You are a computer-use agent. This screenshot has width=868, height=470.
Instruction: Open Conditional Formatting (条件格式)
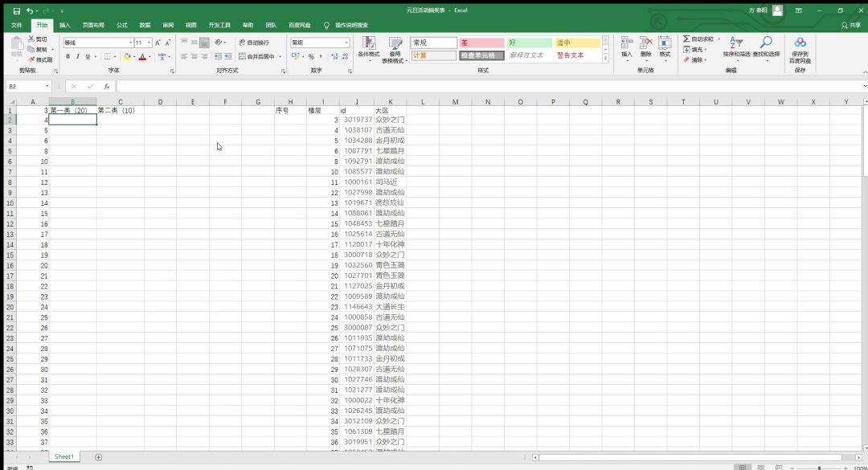coord(368,47)
